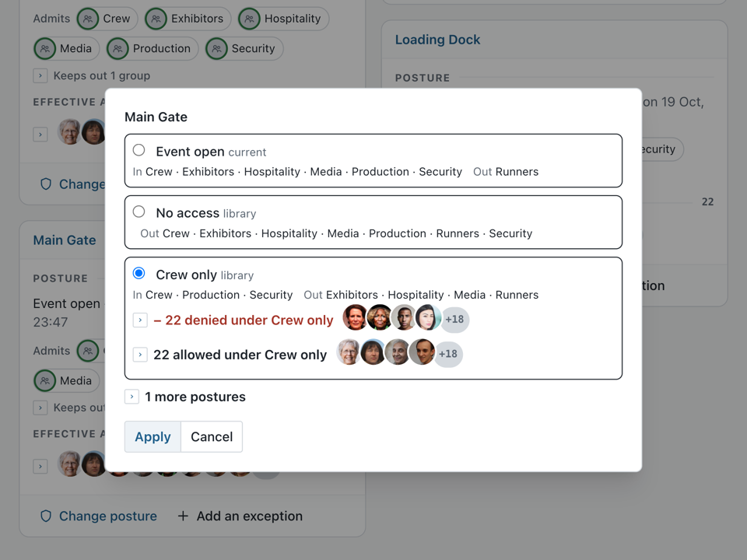Click the group icon in the Exhibitors chip
This screenshot has height=560, width=747.
[156, 19]
